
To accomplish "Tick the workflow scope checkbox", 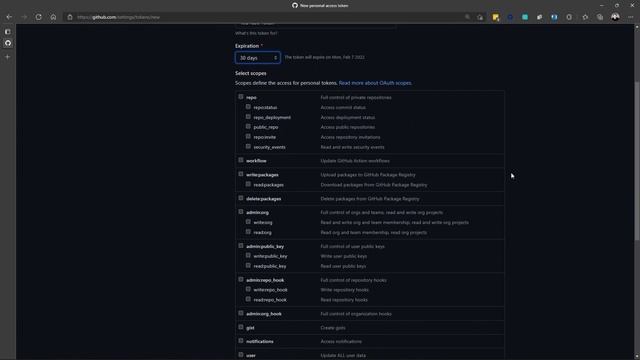I will click(x=241, y=160).
